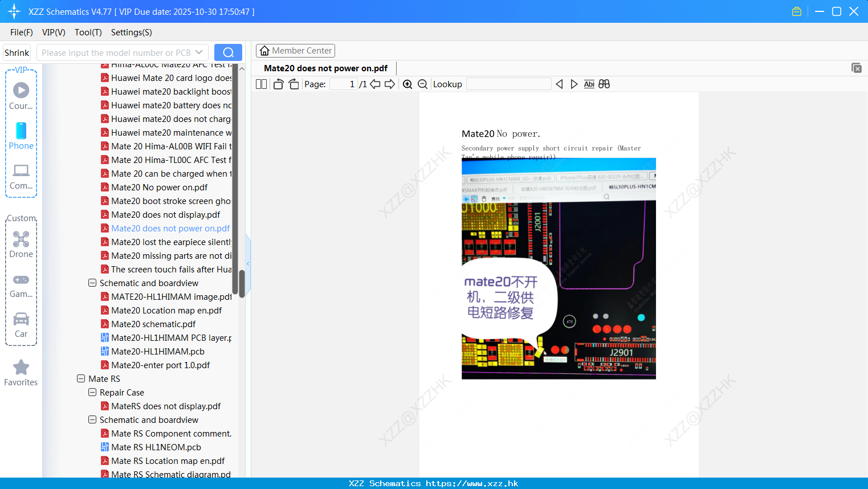This screenshot has width=868, height=489.
Task: Click the Lookup text field
Action: (508, 84)
